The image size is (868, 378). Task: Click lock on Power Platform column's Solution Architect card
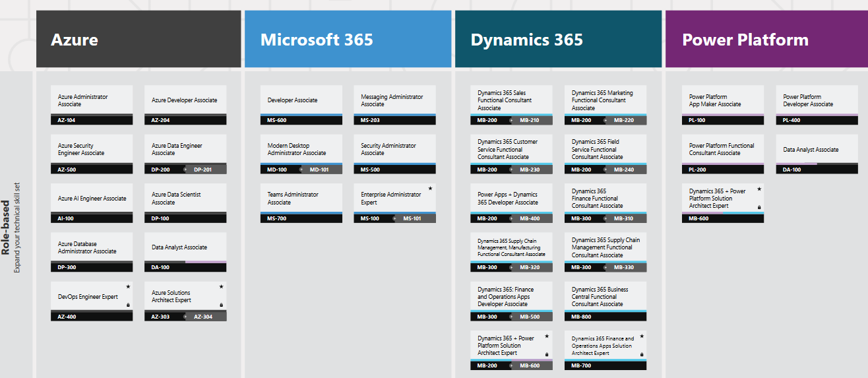point(759,206)
